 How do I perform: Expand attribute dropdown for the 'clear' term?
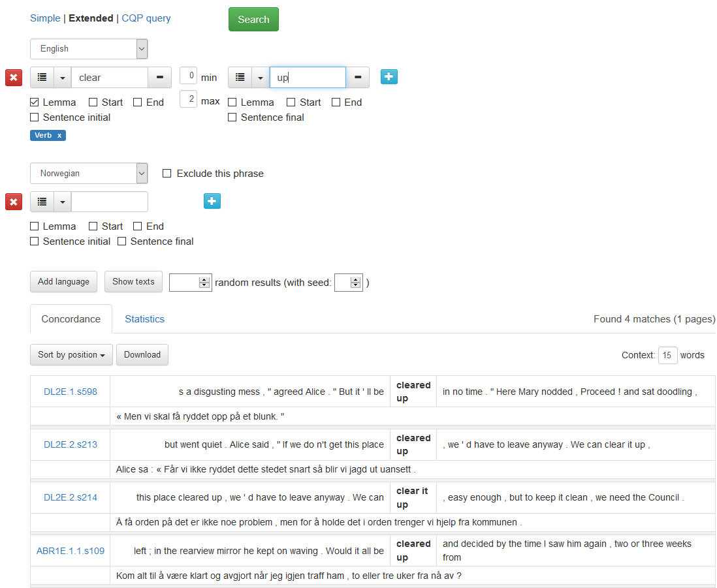coord(63,78)
